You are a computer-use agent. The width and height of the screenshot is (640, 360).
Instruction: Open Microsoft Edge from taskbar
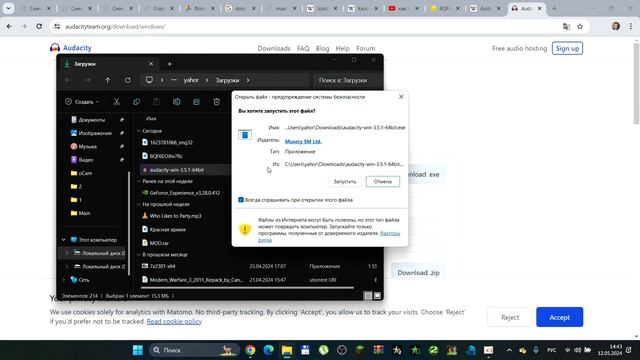click(269, 350)
